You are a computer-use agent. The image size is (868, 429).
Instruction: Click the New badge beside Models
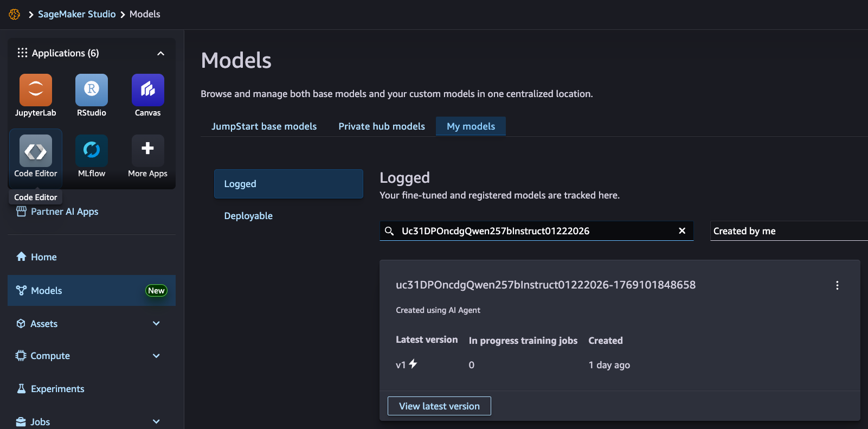pos(156,291)
